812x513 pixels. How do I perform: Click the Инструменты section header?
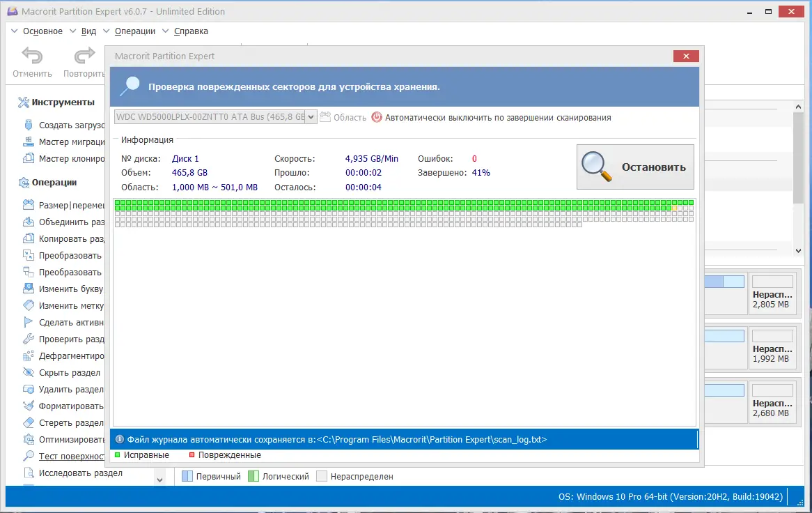63,102
